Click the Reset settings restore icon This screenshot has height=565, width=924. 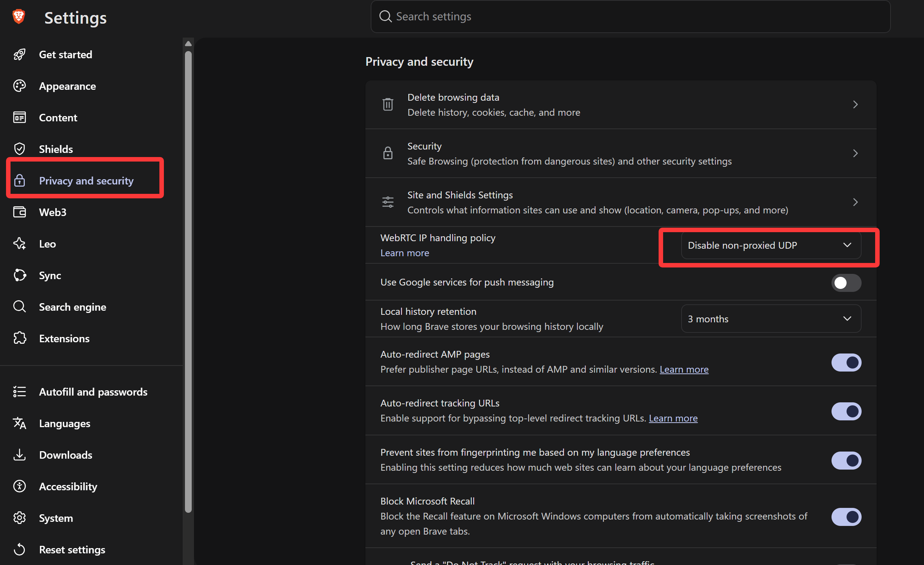click(x=20, y=550)
